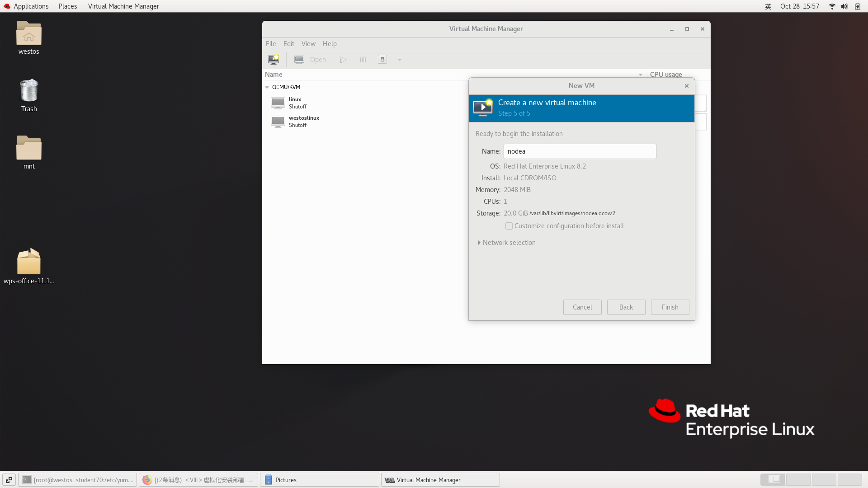The width and height of the screenshot is (868, 488).
Task: Open the Applications menu
Action: pos(26,6)
